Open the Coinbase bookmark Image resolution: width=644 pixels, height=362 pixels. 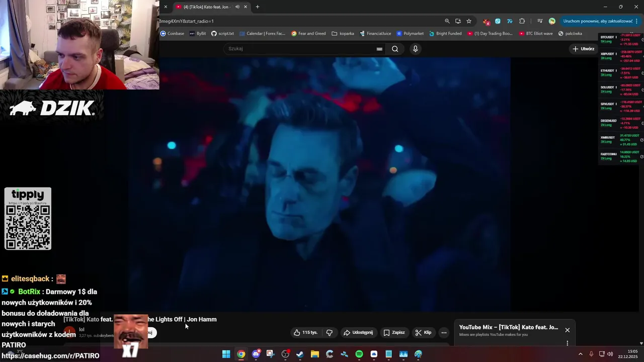point(173,34)
